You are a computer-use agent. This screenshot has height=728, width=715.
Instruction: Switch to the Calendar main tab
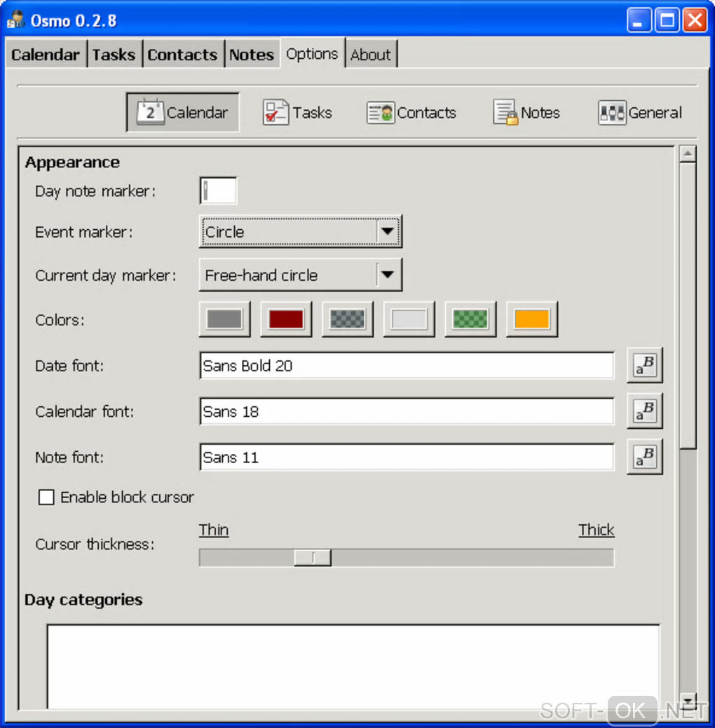tap(46, 55)
